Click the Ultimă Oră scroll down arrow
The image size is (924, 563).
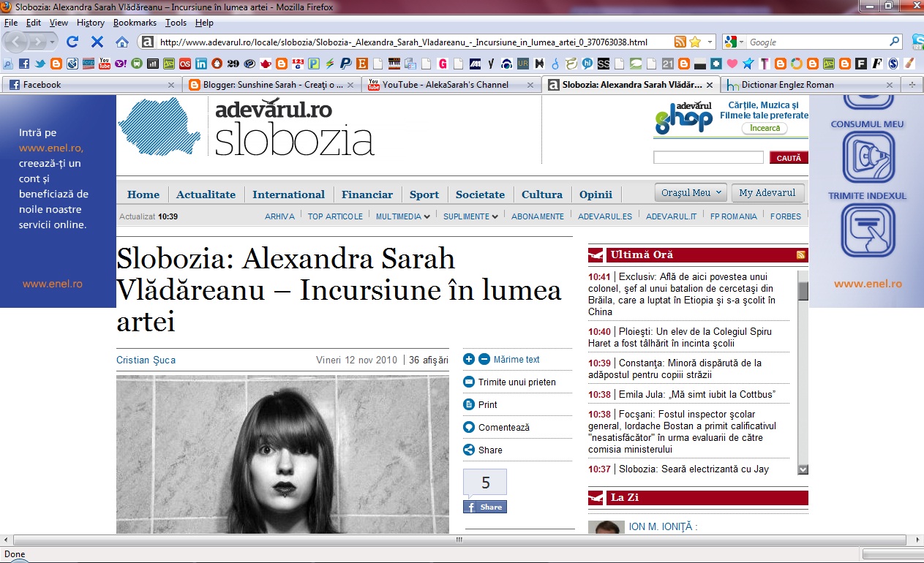[x=803, y=469]
